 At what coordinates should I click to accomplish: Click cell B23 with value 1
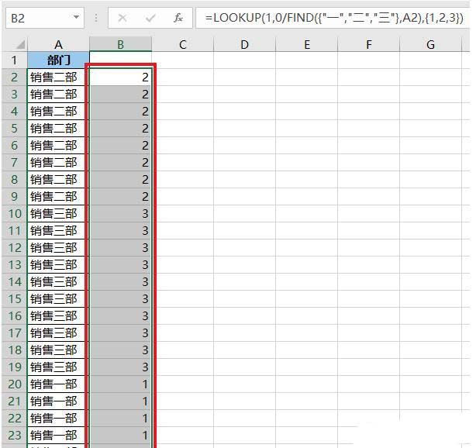click(120, 436)
